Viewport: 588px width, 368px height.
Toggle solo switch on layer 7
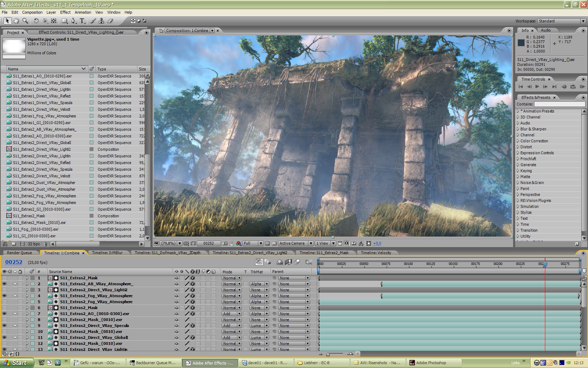click(x=15, y=314)
